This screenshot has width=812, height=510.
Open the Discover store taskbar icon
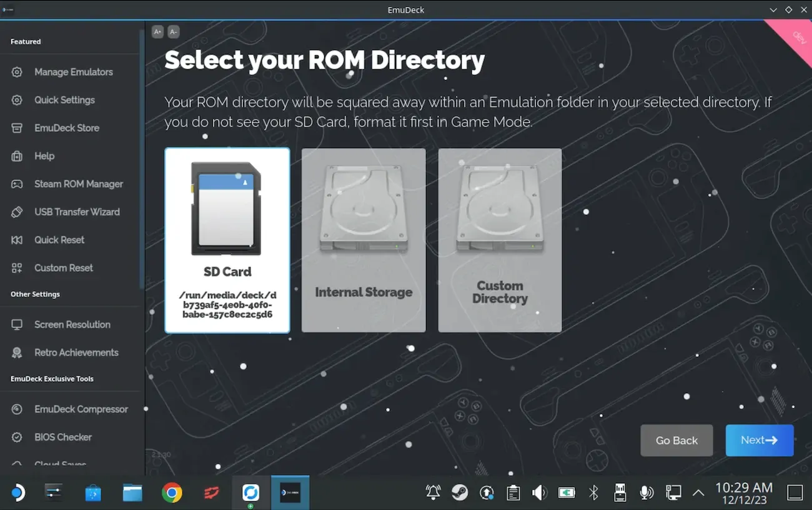(93, 493)
